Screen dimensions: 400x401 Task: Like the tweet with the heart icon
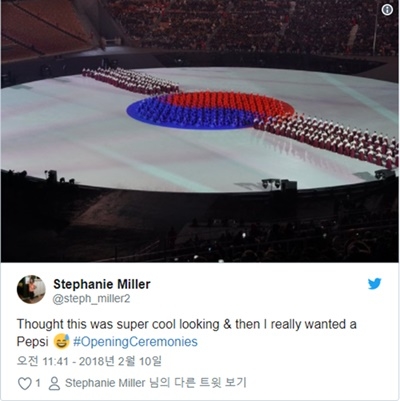(x=24, y=384)
